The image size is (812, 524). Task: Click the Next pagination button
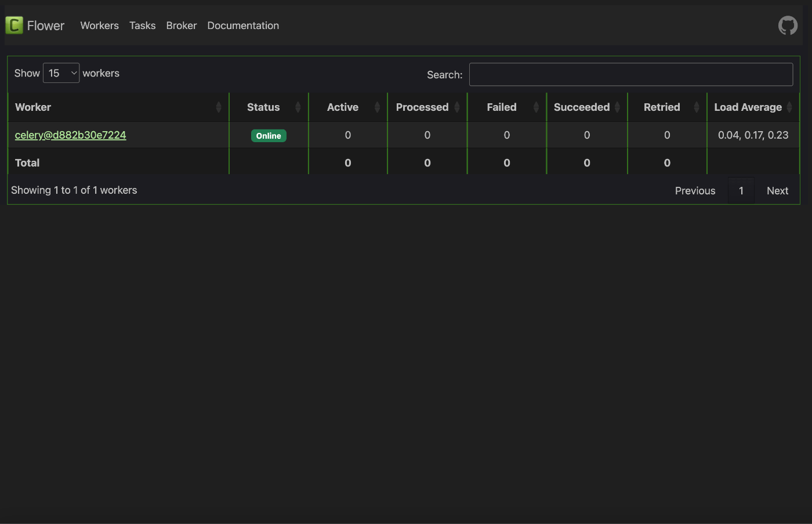pyautogui.click(x=777, y=191)
